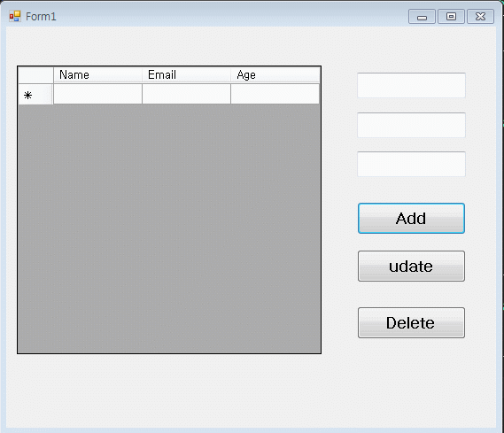
Task: Maximize the Form1 window
Action: point(451,17)
